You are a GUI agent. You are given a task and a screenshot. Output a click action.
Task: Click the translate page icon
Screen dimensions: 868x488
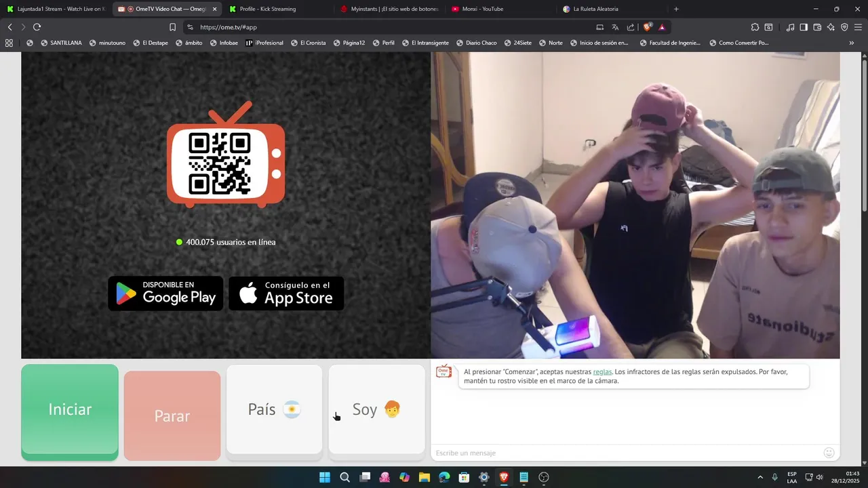(x=615, y=27)
